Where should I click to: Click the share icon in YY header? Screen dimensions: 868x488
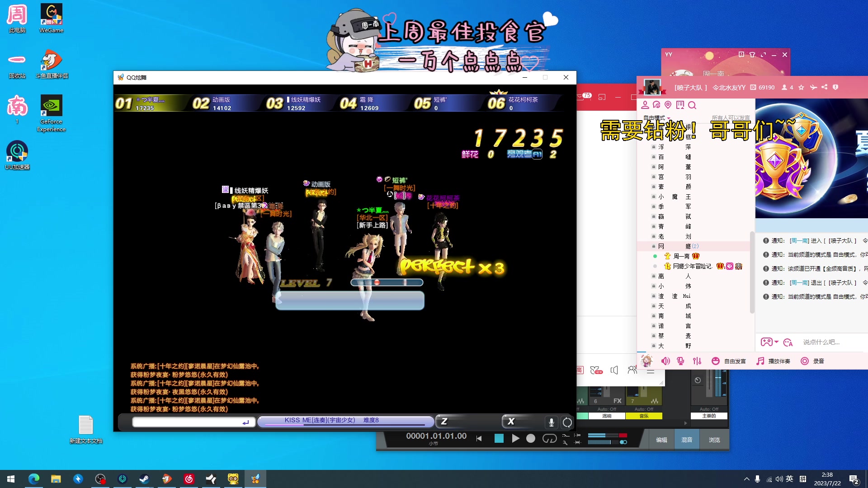click(824, 87)
